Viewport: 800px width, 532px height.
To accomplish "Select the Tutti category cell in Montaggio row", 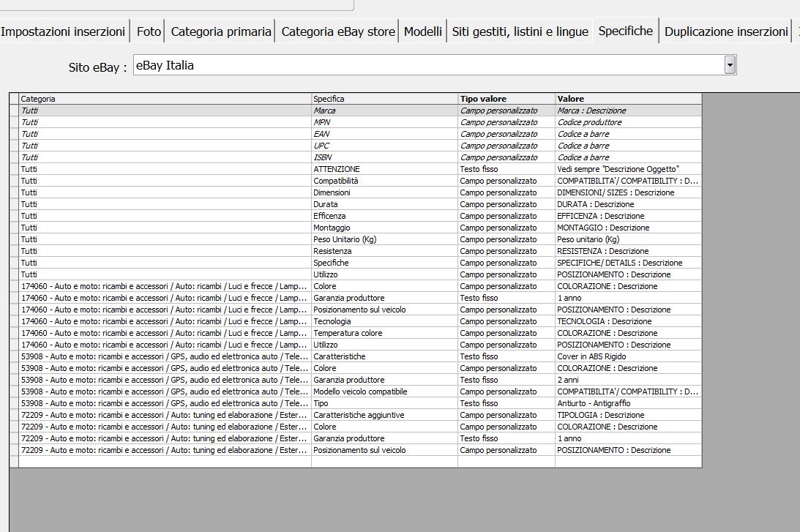I will (165, 228).
